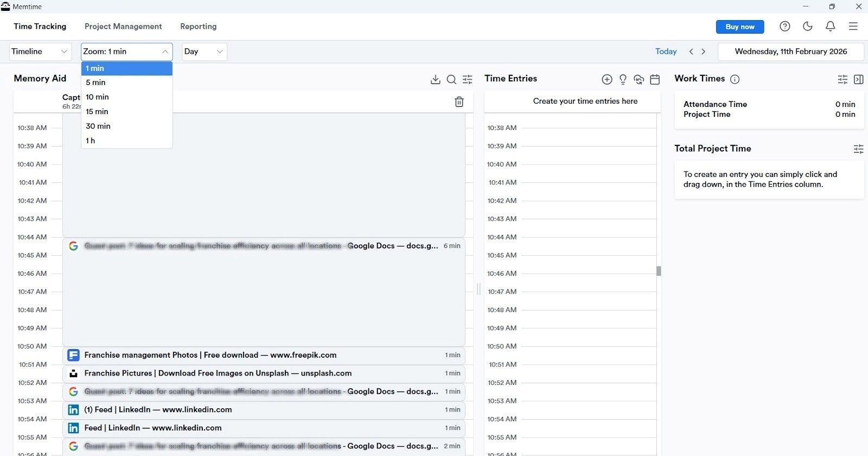Click the Time Entries scrollbar thumb
Screen dimensions: 868x456
pyautogui.click(x=659, y=271)
